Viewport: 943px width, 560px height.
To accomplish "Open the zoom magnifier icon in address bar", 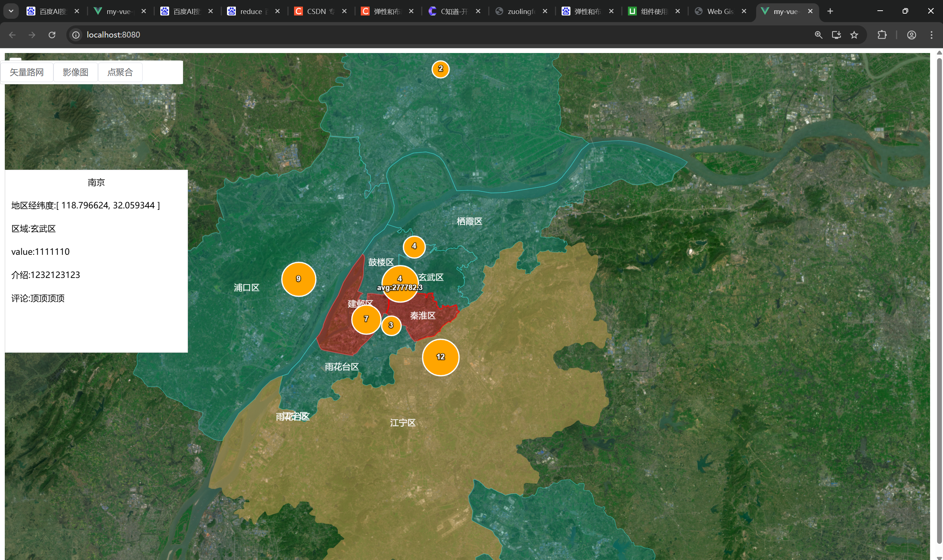I will pyautogui.click(x=818, y=35).
